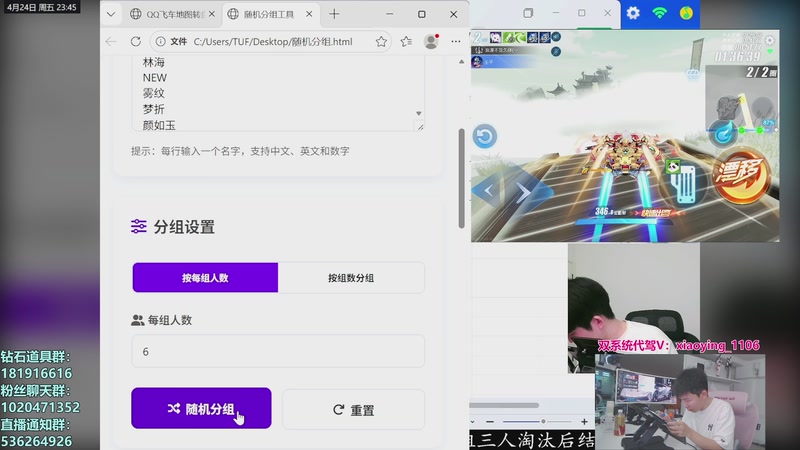The width and height of the screenshot is (800, 450).
Task: Click the page vertical scrollbar thumb
Action: click(461, 179)
